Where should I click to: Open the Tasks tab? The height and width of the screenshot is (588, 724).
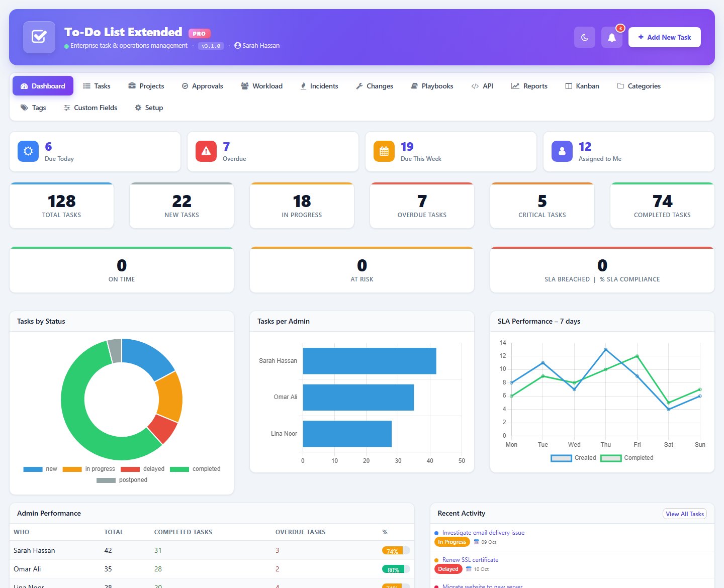97,86
